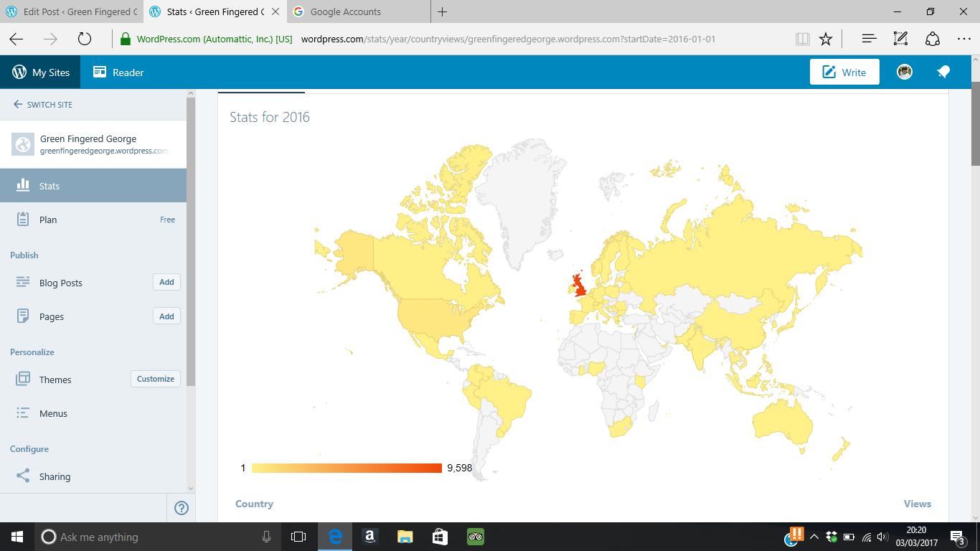
Task: Switch to the Edit Post tab
Action: click(70, 12)
